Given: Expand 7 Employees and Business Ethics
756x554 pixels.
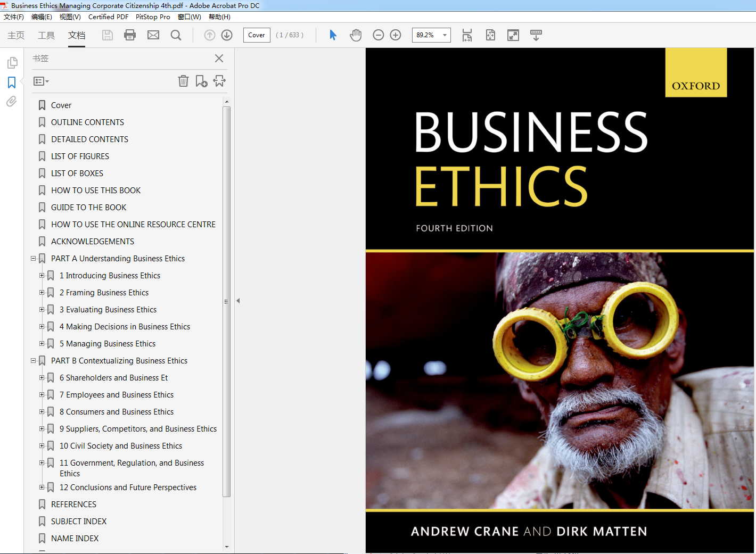Looking at the screenshot, I should [42, 395].
